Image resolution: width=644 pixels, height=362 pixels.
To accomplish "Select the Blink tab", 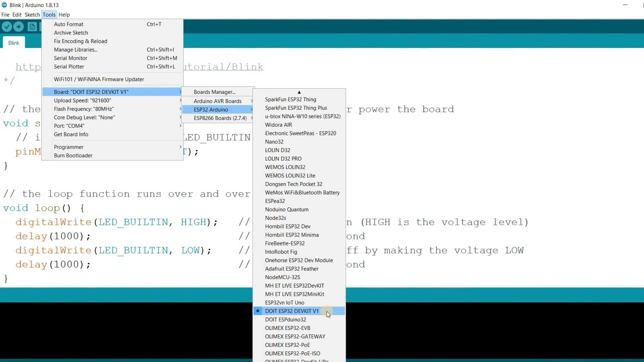I will pyautogui.click(x=14, y=43).
